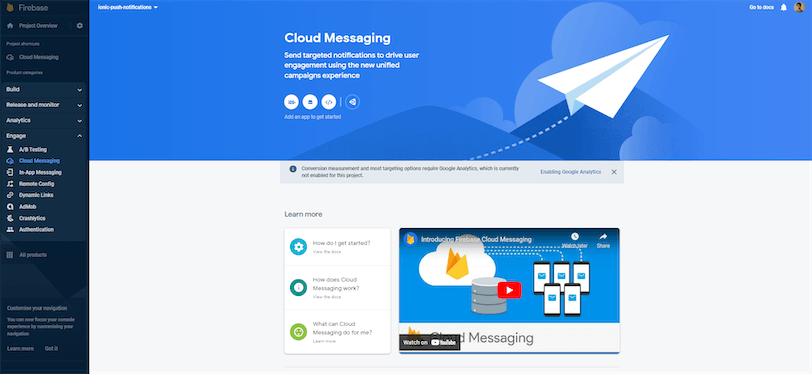Click the info icon beside How does Cloud Messaging work
812x374 pixels.
click(298, 287)
